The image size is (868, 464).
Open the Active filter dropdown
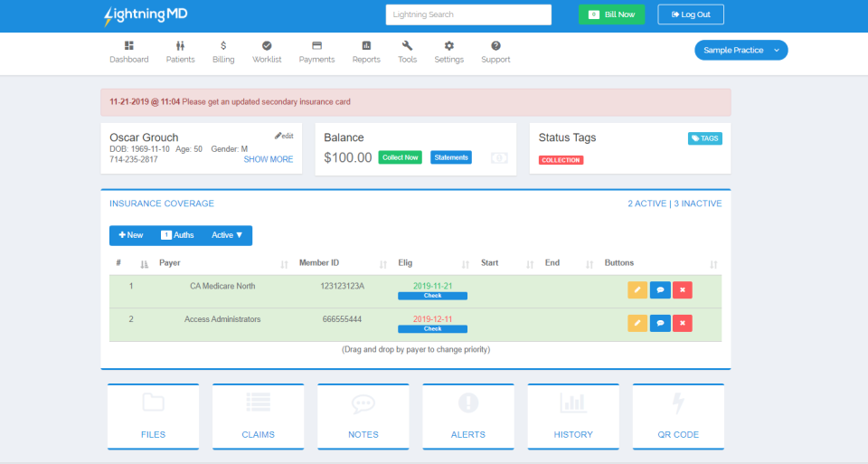click(227, 235)
